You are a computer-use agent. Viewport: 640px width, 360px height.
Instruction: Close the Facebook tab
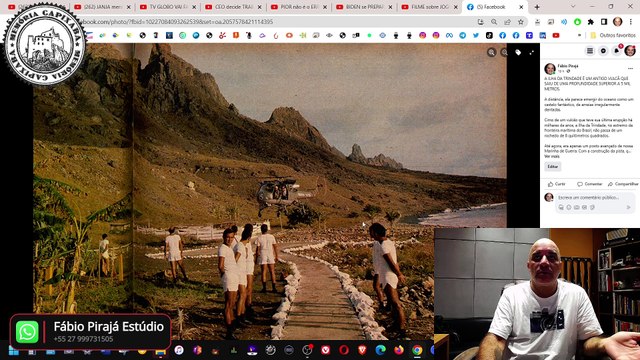coord(521,7)
